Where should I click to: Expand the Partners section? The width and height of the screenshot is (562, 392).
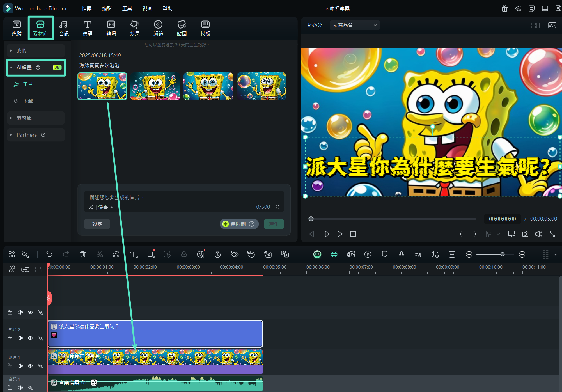point(36,135)
